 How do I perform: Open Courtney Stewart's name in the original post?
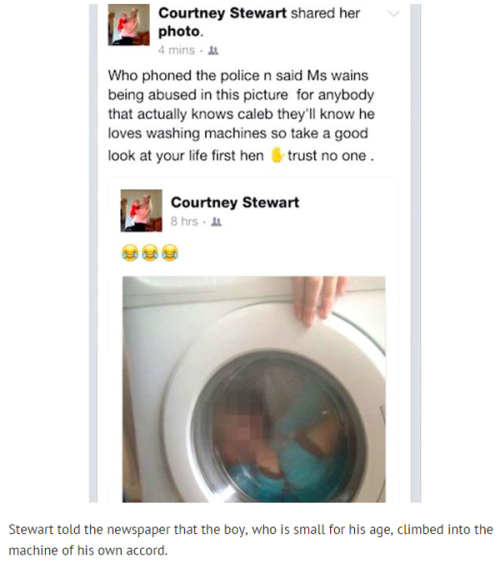(x=235, y=203)
